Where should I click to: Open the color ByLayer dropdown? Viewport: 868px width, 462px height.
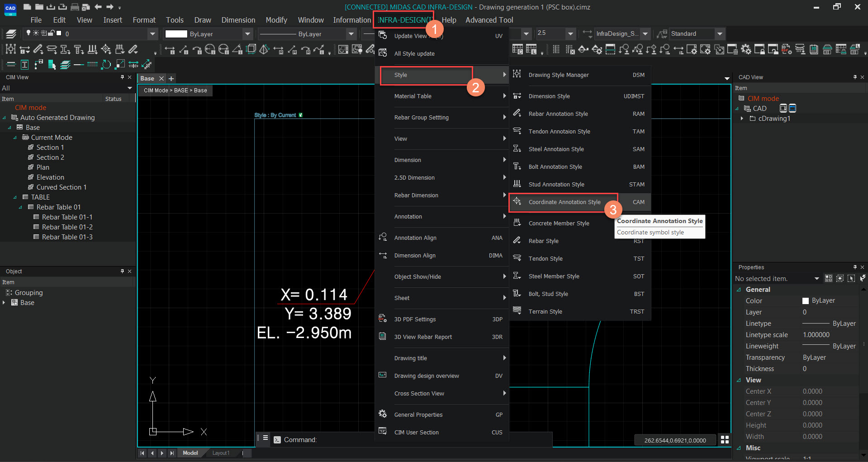(247, 34)
